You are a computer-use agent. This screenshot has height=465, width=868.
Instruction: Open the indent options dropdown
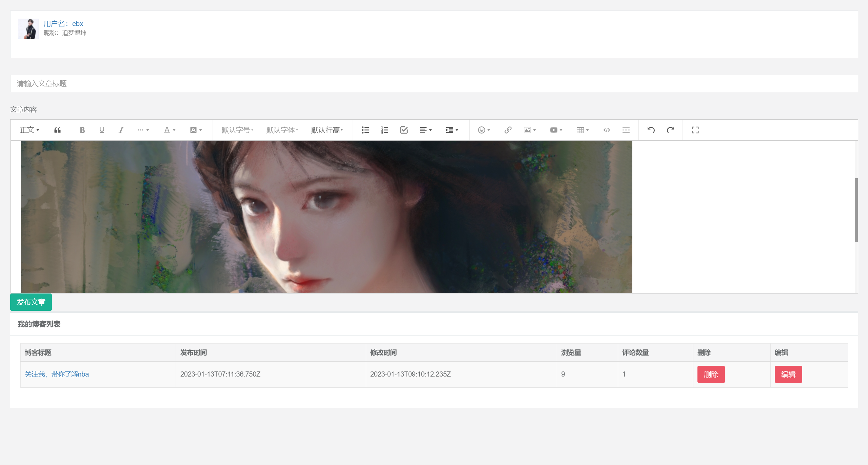[452, 130]
